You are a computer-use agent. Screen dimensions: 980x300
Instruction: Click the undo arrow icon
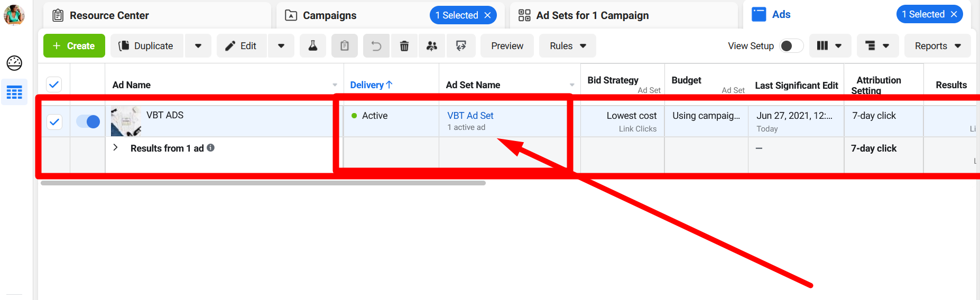tap(376, 46)
